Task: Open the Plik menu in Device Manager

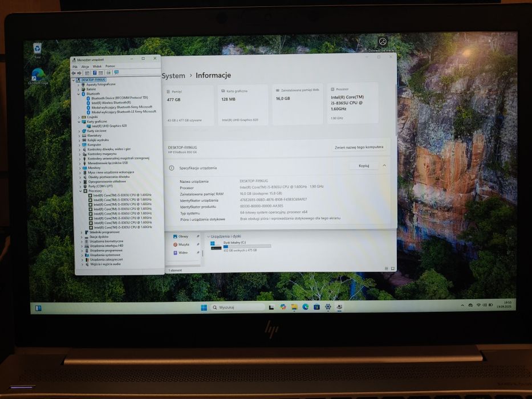Action: [x=75, y=67]
